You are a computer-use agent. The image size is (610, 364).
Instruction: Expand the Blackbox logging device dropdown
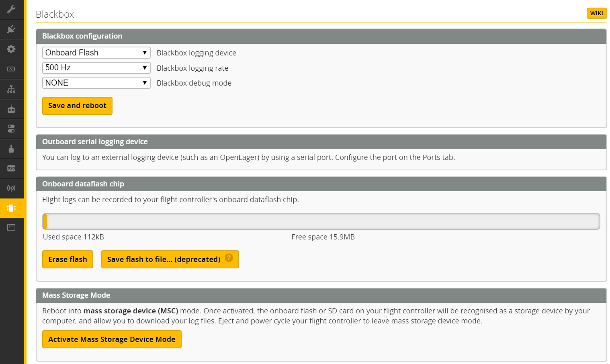(96, 53)
